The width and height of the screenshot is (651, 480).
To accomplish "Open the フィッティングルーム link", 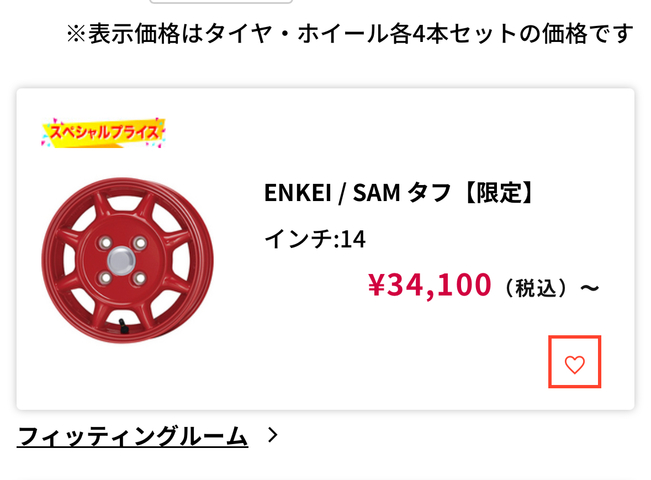I will click(132, 436).
